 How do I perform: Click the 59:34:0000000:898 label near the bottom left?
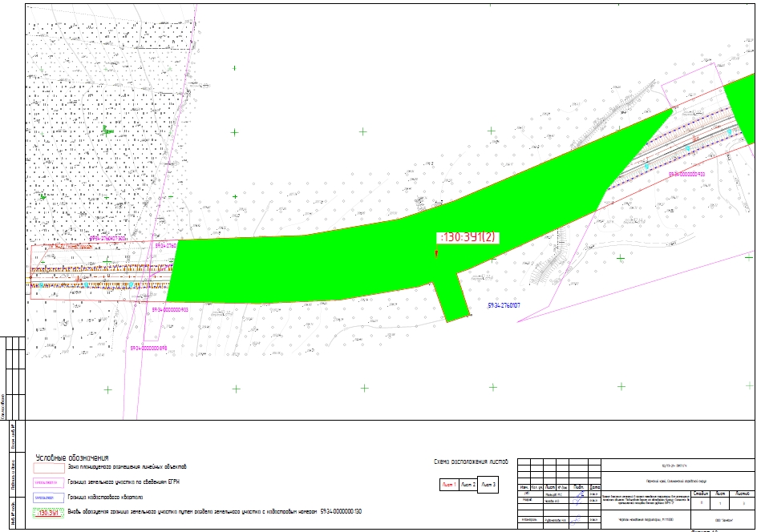pos(148,348)
